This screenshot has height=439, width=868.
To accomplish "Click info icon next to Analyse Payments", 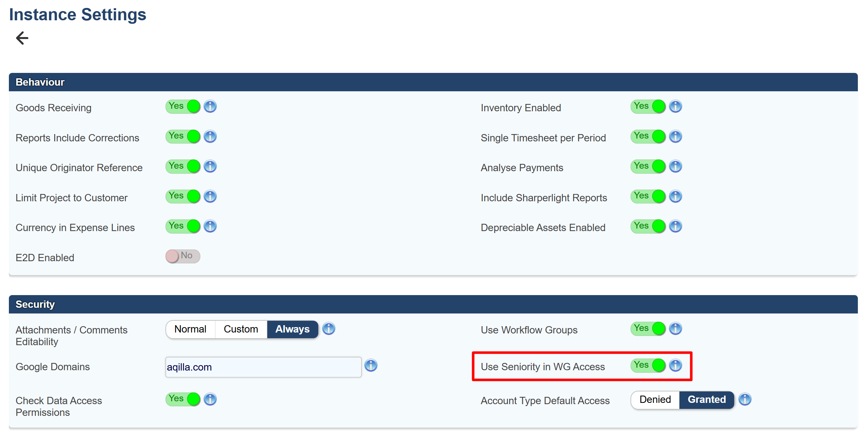I will coord(675,166).
